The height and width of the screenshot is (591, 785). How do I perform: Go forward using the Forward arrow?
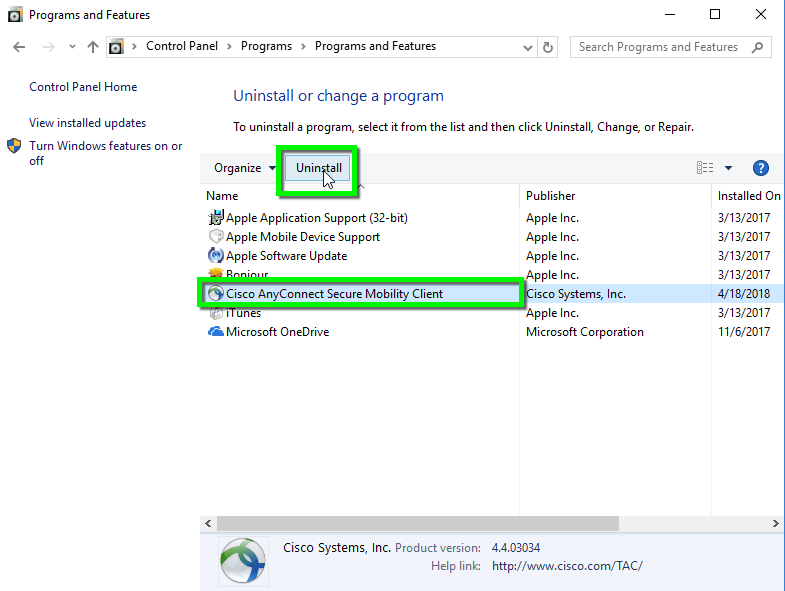(x=49, y=47)
